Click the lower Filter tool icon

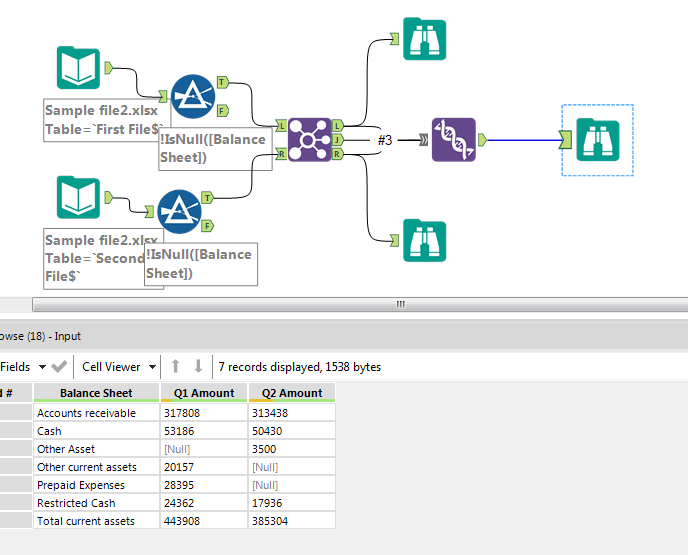(x=178, y=212)
